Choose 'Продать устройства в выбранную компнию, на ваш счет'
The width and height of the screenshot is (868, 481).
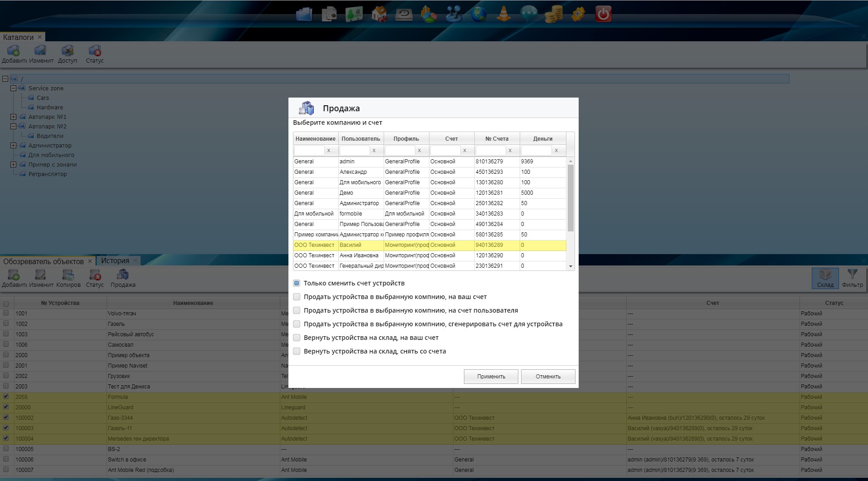click(x=297, y=297)
